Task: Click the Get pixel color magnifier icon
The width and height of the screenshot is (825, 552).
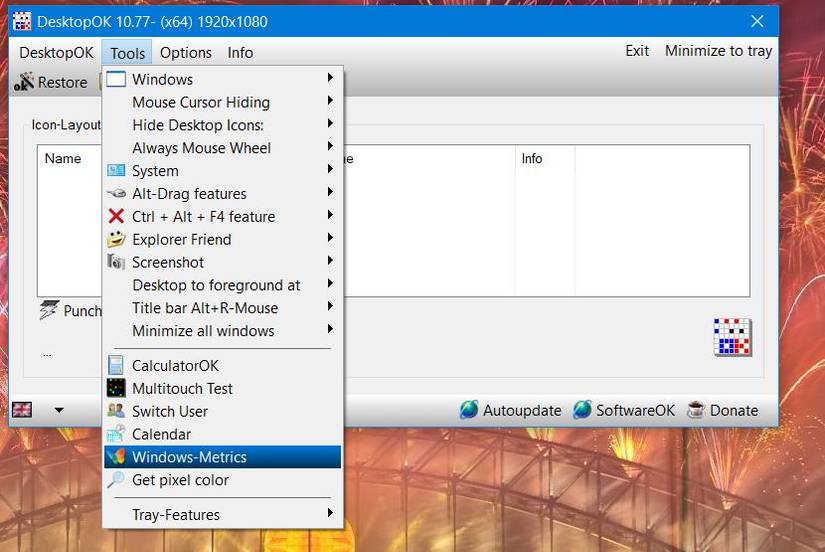Action: click(x=116, y=479)
